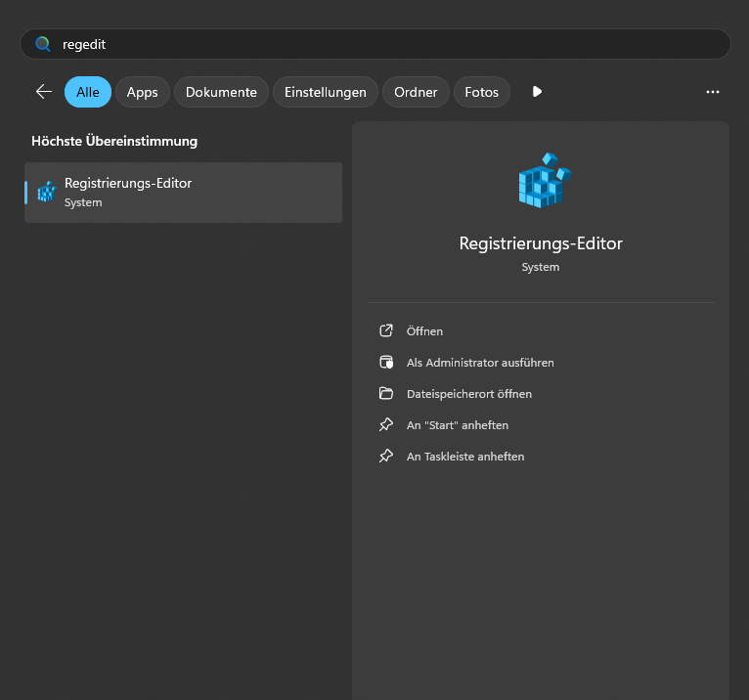Screen dimensions: 749x700
Task: Run as admin via Als Administrator ausführen
Action: pyautogui.click(x=480, y=363)
